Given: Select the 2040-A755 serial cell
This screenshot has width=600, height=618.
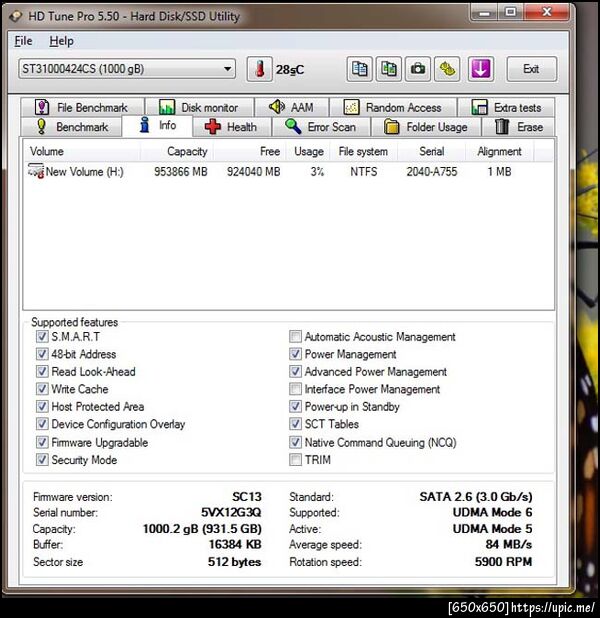Looking at the screenshot, I should 432,172.
